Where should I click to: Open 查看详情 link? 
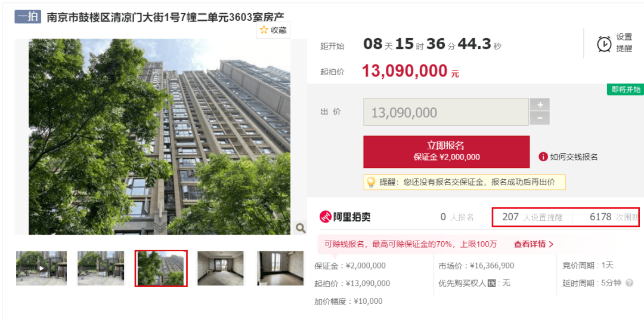(534, 244)
